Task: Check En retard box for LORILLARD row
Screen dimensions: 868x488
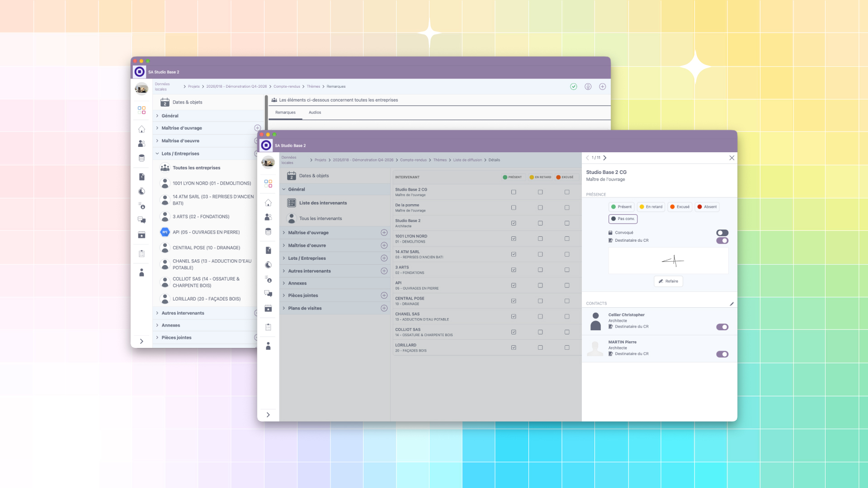Action: [540, 347]
